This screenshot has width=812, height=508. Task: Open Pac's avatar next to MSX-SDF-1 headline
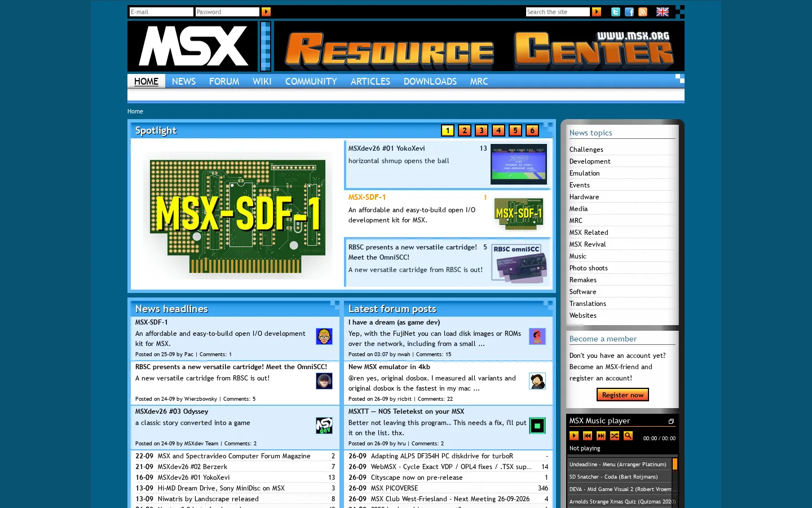click(x=324, y=336)
